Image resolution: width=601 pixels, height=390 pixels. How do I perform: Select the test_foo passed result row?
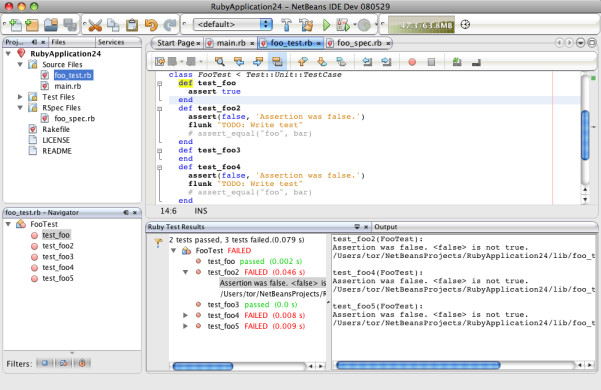255,261
